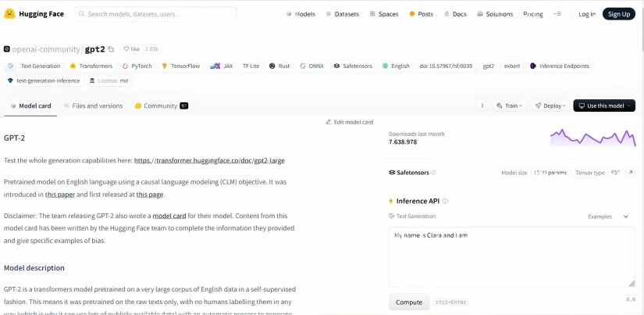This screenshot has width=644, height=315.
Task: Switch to the Files and versions tab
Action: (x=93, y=106)
